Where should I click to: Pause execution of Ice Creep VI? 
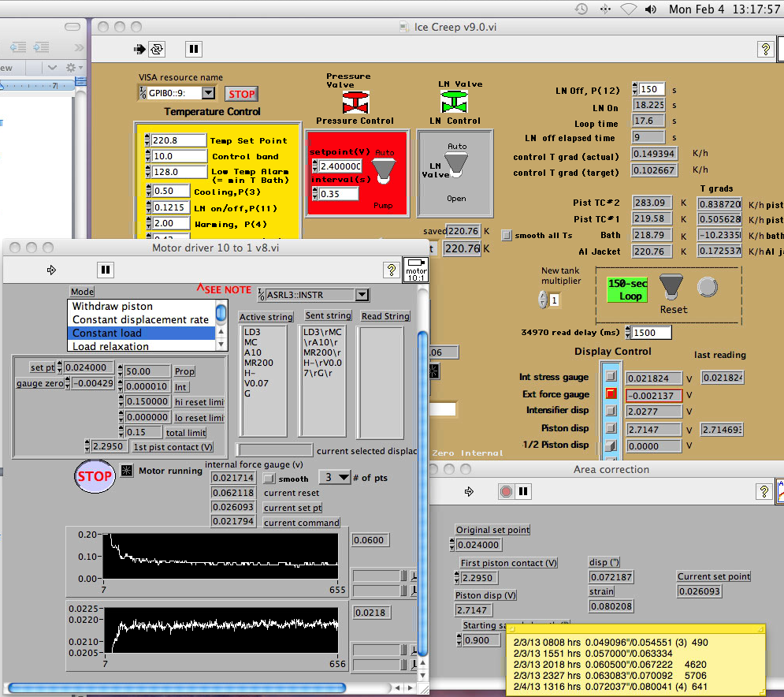point(193,49)
